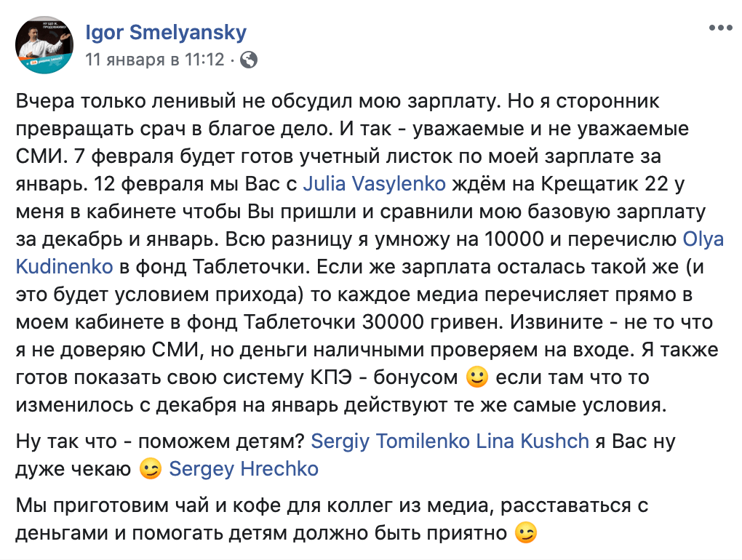Click the globe public-privacy icon
Image resolution: width=742 pixels, height=560 pixels.
coord(249,60)
